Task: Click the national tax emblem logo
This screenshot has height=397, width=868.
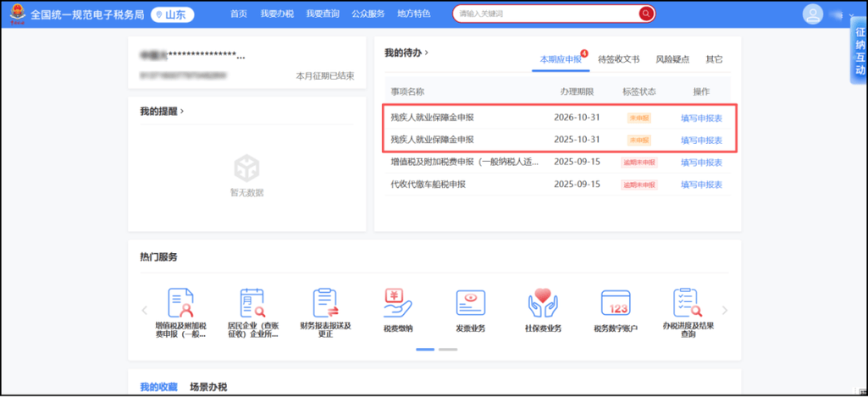Action: pyautogui.click(x=18, y=14)
